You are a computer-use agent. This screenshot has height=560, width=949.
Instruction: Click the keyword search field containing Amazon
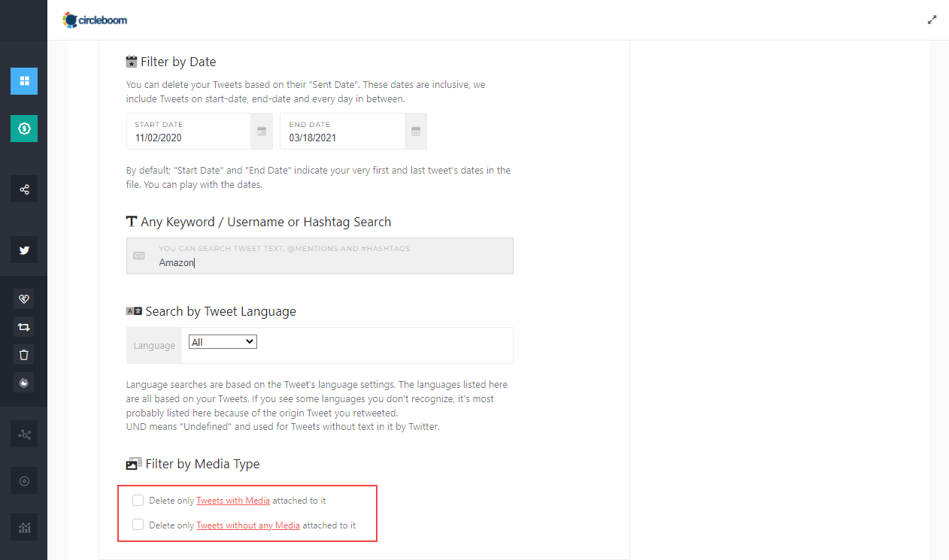point(320,256)
